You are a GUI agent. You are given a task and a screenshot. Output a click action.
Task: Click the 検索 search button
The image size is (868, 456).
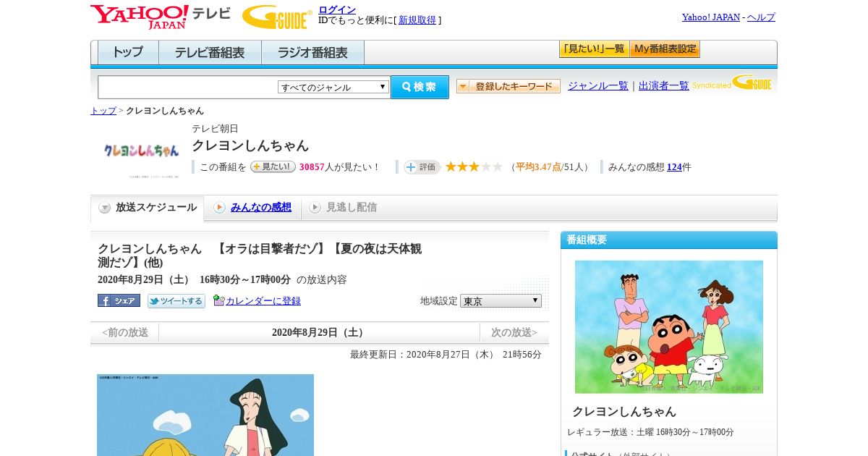(420, 87)
